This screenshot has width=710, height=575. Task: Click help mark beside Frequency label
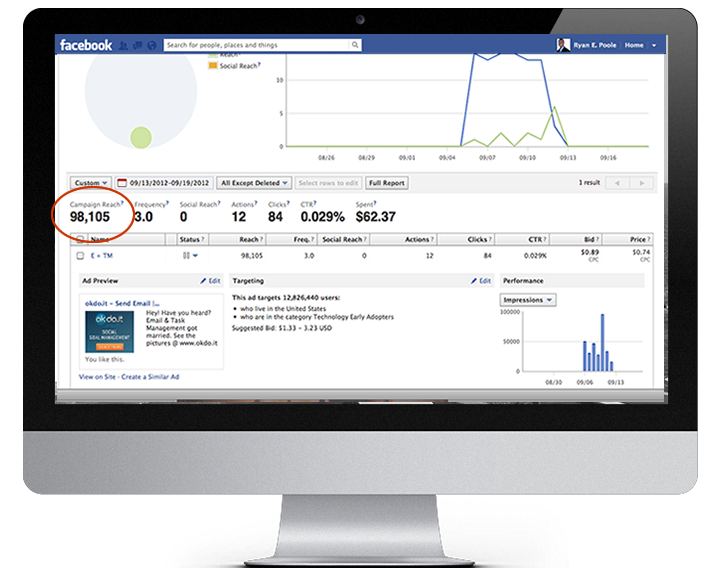point(168,203)
